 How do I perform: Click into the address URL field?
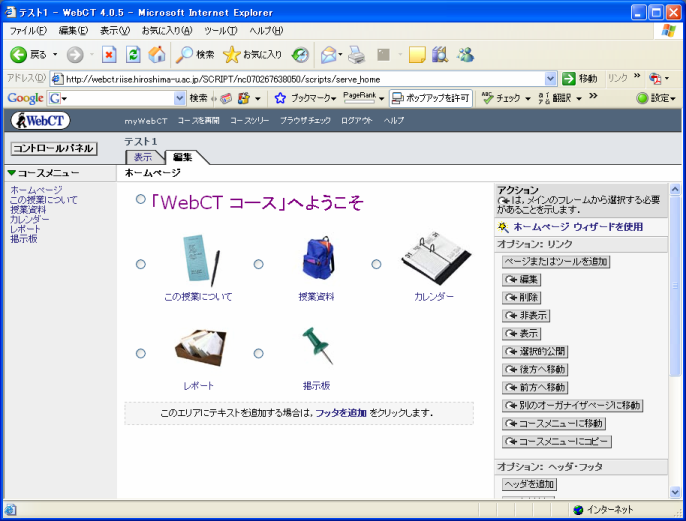pyautogui.click(x=304, y=79)
